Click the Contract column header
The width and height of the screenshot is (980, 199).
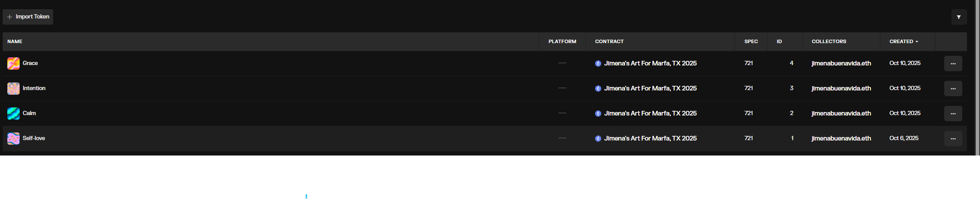609,42
